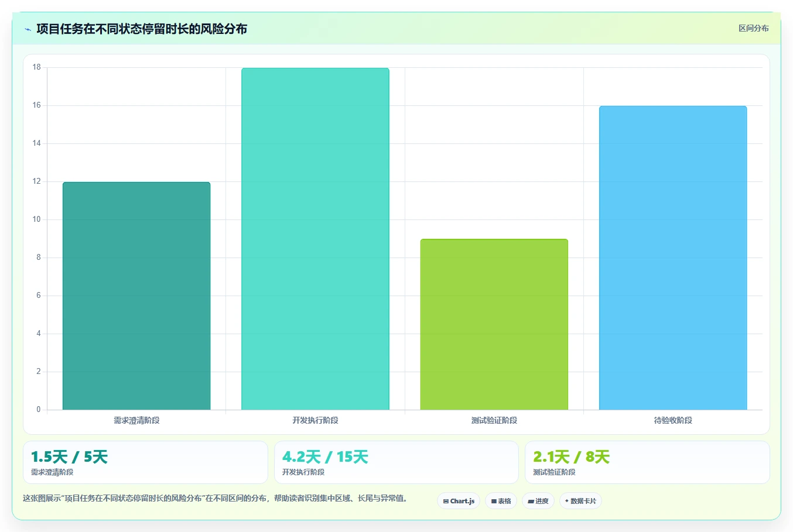Click the blue 待验收阶段 bar
Screen dimensions: 793x532
(673, 258)
